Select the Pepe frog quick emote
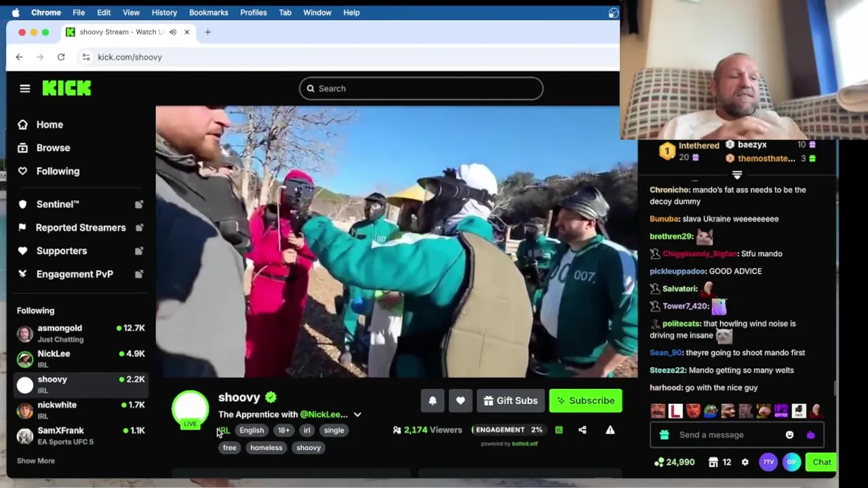This screenshot has width=868, height=488. point(710,411)
